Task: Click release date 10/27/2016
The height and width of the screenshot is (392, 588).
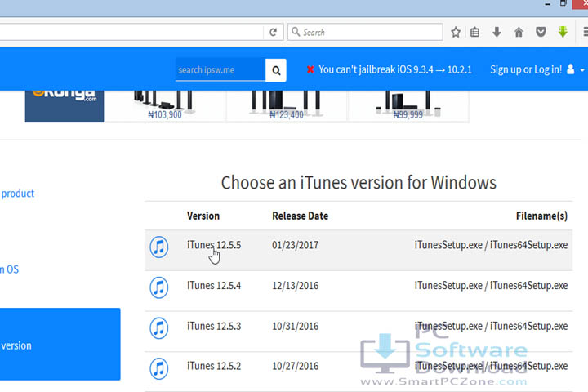Action: click(x=295, y=366)
